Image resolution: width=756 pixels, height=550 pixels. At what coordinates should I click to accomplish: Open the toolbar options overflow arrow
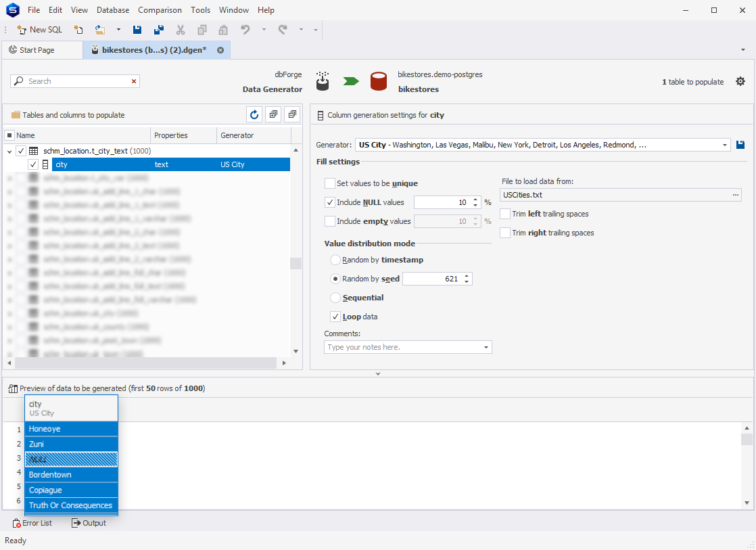click(x=316, y=30)
